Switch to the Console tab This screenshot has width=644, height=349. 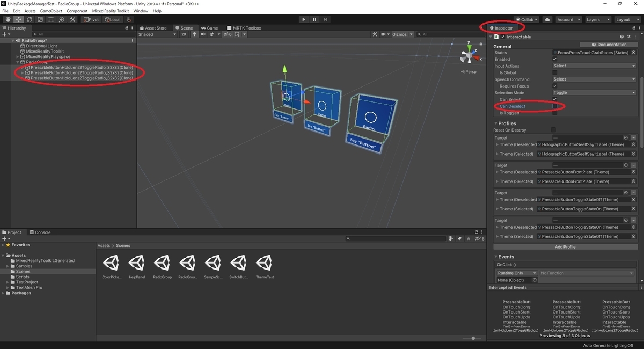pos(40,232)
